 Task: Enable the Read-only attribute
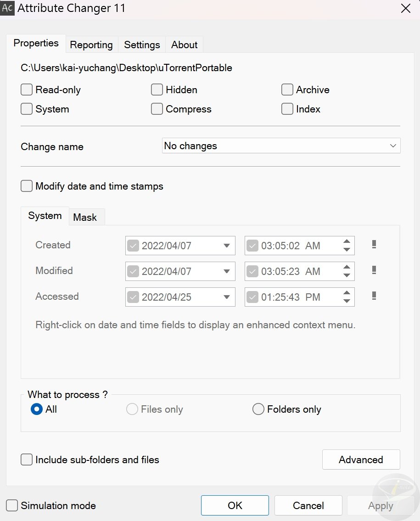[26, 90]
